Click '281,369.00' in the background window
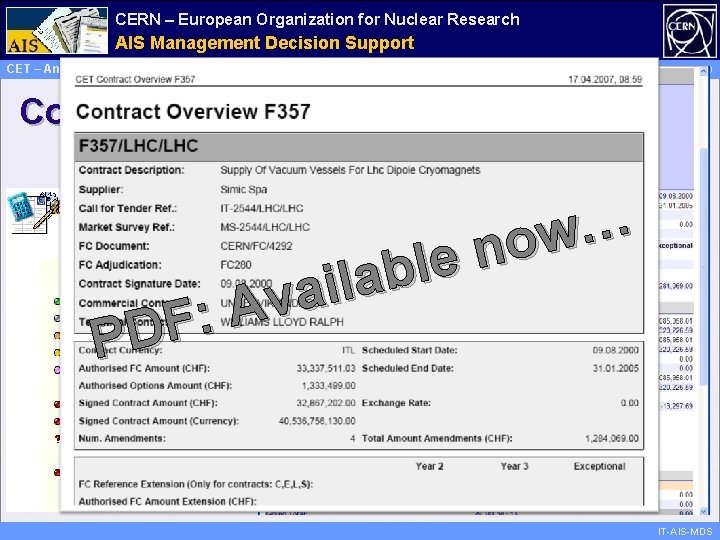Screen dimensions: 720x540 (x=676, y=286)
